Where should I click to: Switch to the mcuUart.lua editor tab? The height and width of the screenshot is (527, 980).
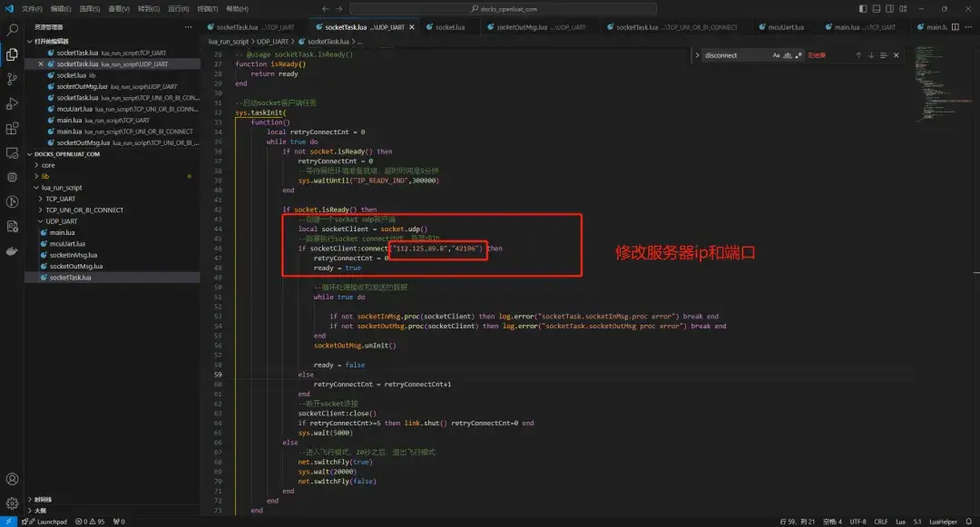click(785, 27)
